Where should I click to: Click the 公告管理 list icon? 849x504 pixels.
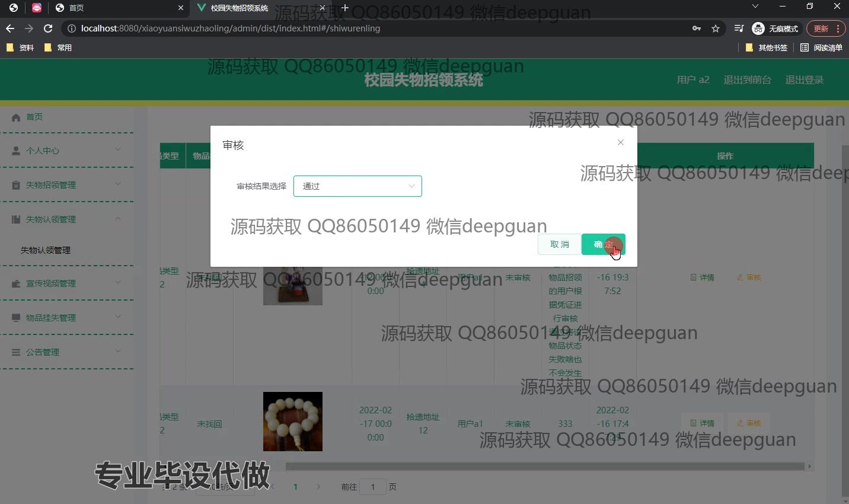pos(15,352)
